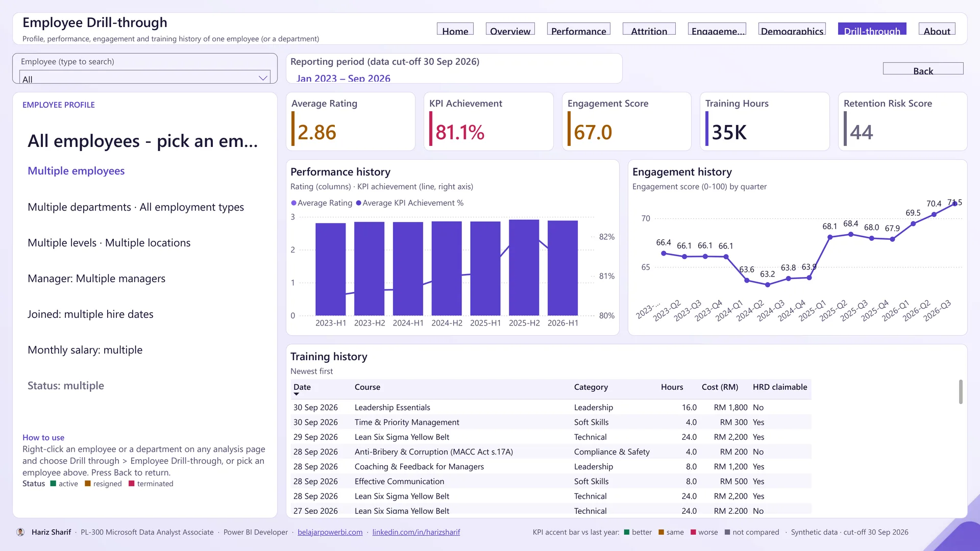Select the Leadership Essentials training row
This screenshot has width=980, height=551.
(551, 408)
